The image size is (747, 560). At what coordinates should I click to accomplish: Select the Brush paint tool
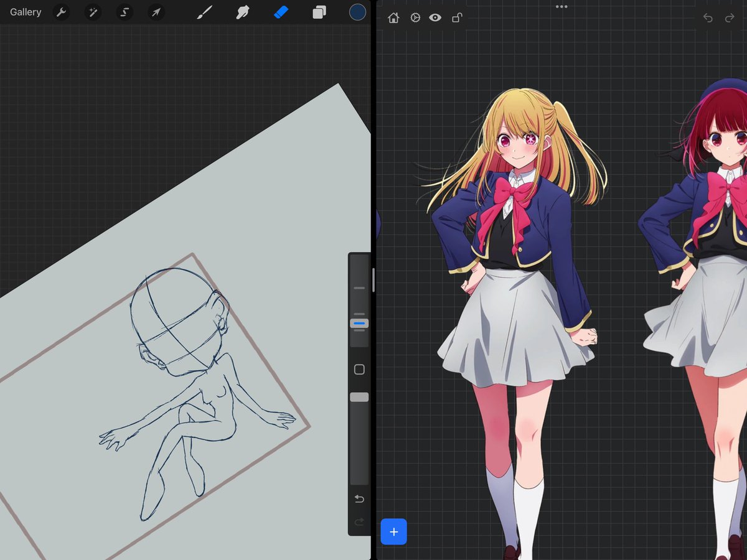(205, 12)
